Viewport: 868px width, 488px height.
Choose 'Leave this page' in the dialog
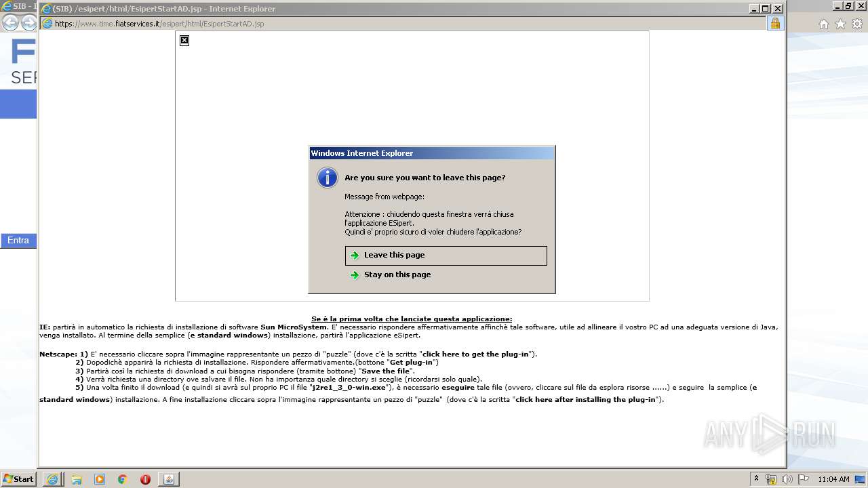point(446,256)
